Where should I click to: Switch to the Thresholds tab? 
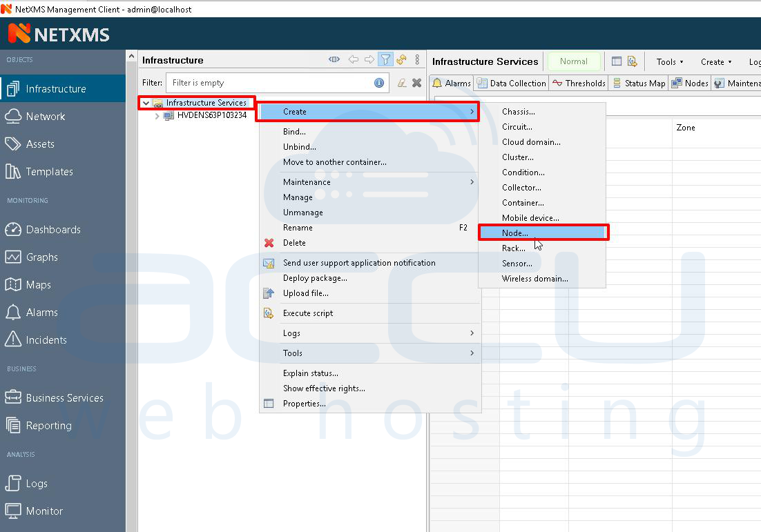(x=579, y=83)
